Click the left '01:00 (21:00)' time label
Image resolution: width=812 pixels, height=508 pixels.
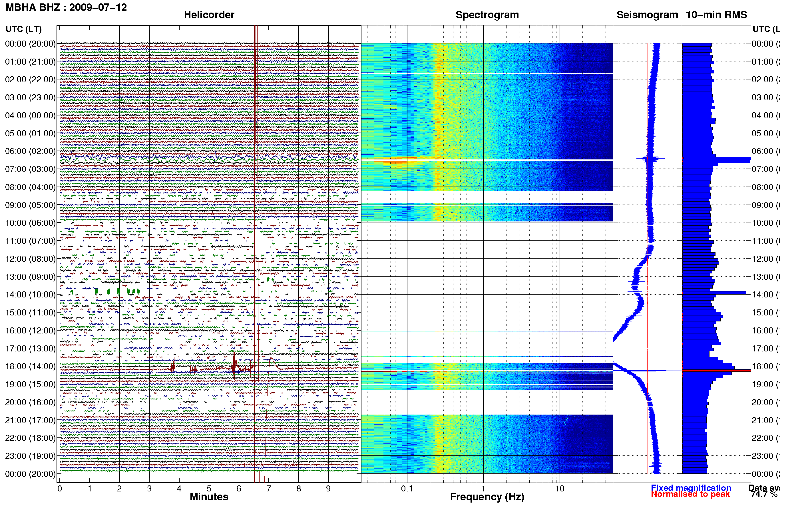point(30,62)
